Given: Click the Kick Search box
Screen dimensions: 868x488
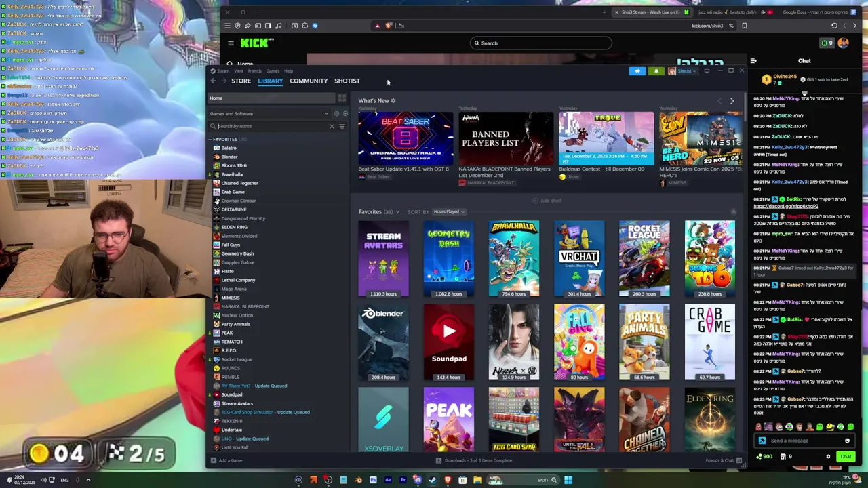Looking at the screenshot, I should (x=541, y=43).
